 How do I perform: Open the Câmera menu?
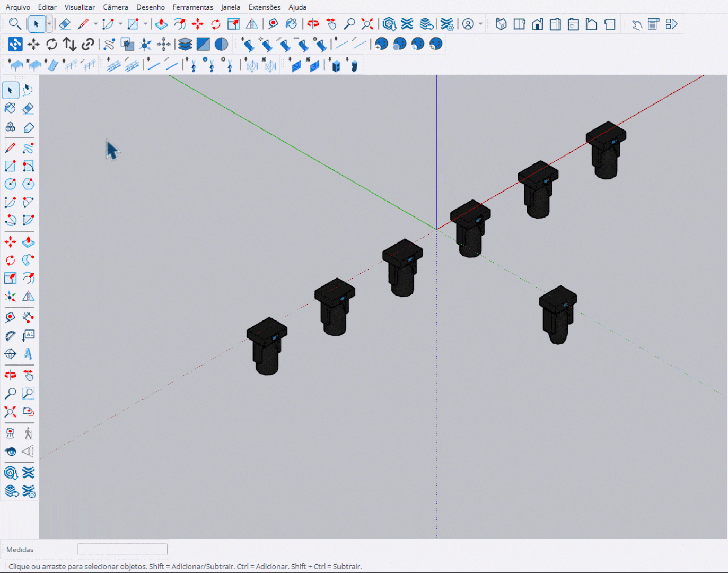tap(116, 7)
